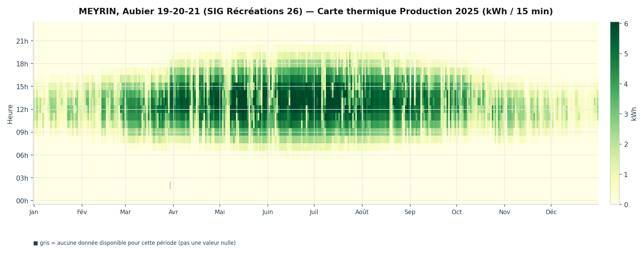644x253 pixels.
Task: Select the 00h hour axis label
Action: click(22, 201)
